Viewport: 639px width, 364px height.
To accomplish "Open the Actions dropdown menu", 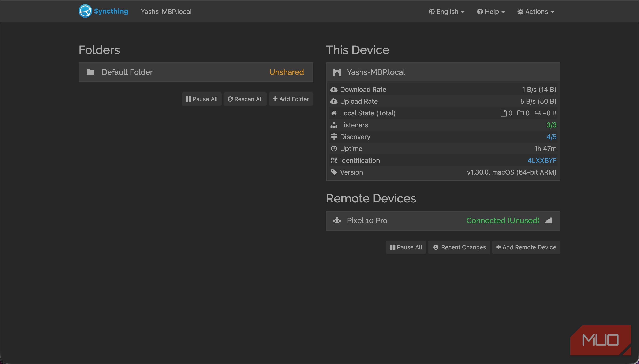I will [x=535, y=11].
